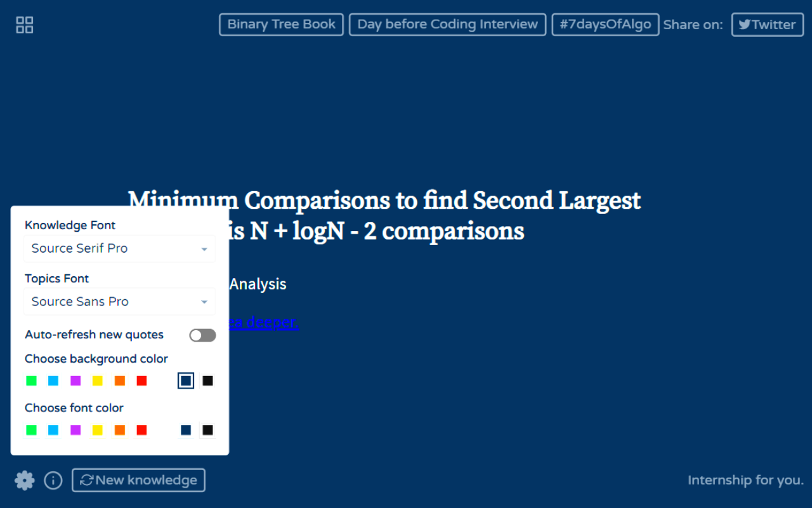The image size is (812, 508).
Task: Select purple font color swatch
Action: coord(75,430)
